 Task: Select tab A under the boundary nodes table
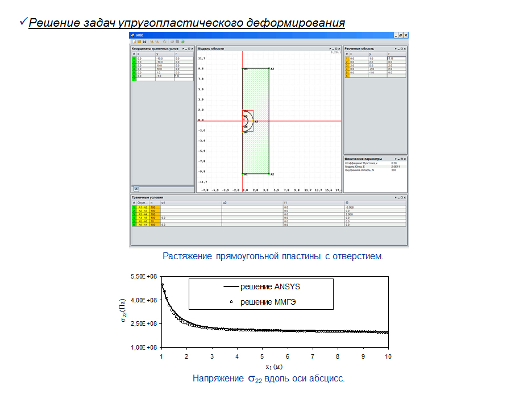tap(136, 189)
